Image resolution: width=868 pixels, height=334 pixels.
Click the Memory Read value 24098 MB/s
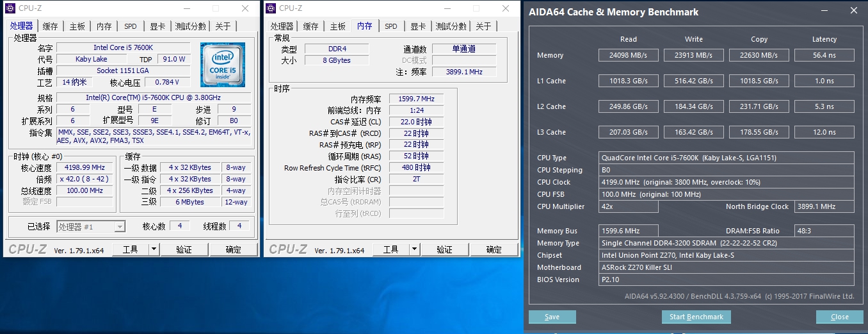click(628, 55)
